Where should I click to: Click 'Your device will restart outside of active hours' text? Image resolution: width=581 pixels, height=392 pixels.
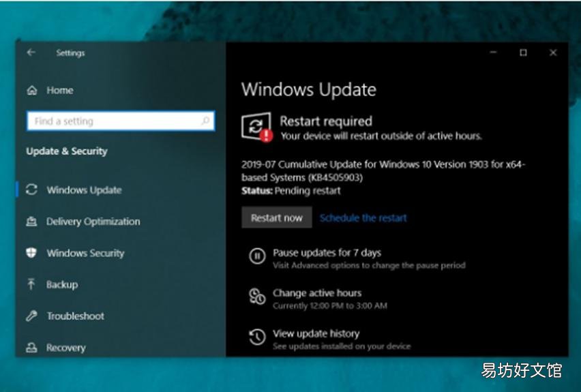click(381, 136)
